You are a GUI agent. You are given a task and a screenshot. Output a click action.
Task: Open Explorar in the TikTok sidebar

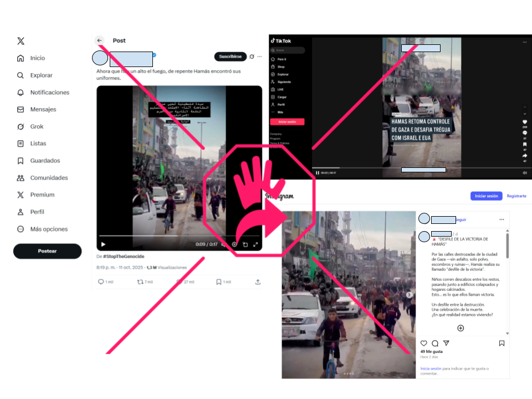click(x=283, y=74)
